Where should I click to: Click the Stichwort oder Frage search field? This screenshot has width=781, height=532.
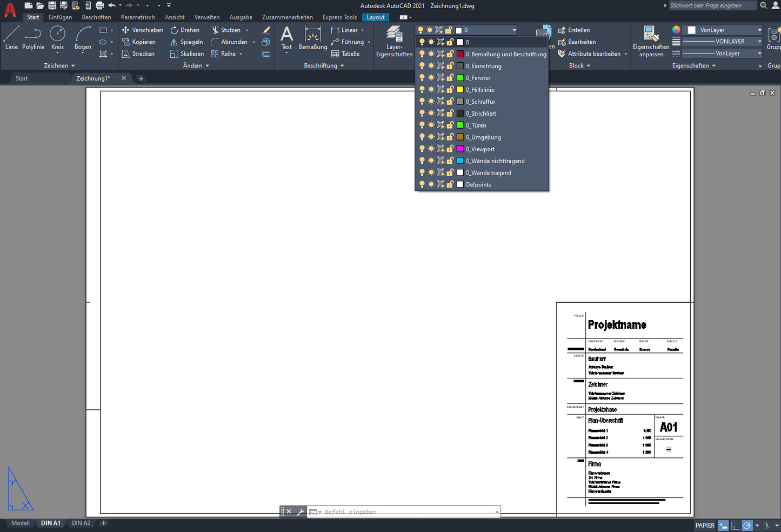(713, 5)
